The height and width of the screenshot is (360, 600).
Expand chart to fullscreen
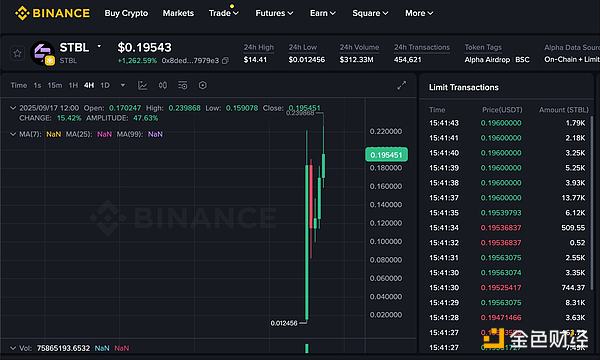tap(401, 85)
